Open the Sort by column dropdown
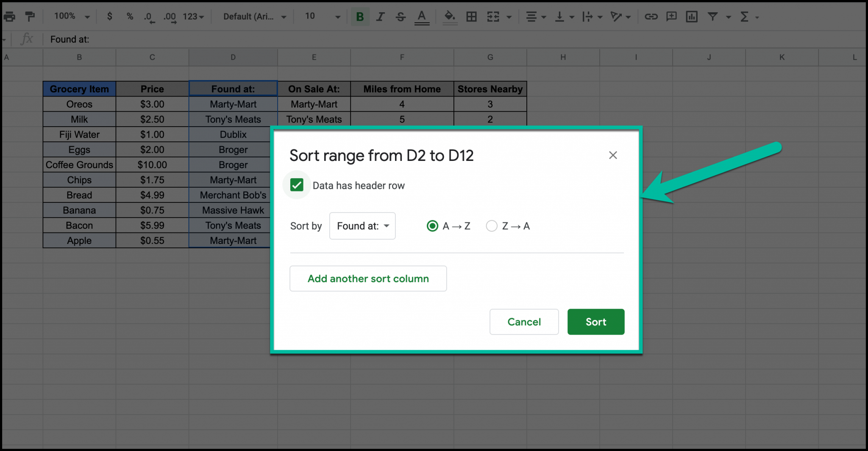Image resolution: width=868 pixels, height=451 pixels. coord(362,226)
